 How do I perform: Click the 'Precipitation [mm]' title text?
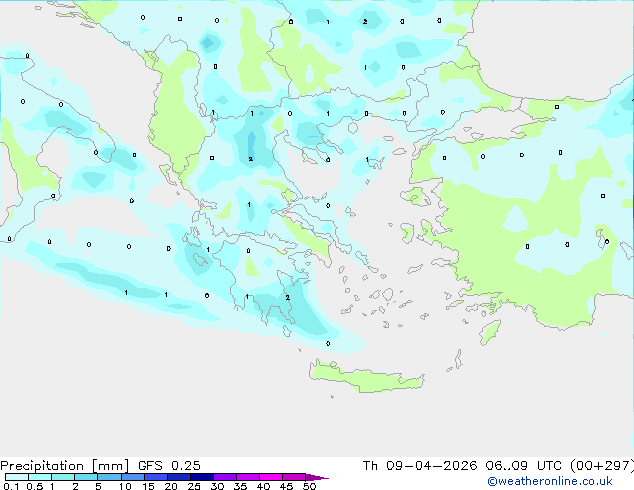(65, 466)
